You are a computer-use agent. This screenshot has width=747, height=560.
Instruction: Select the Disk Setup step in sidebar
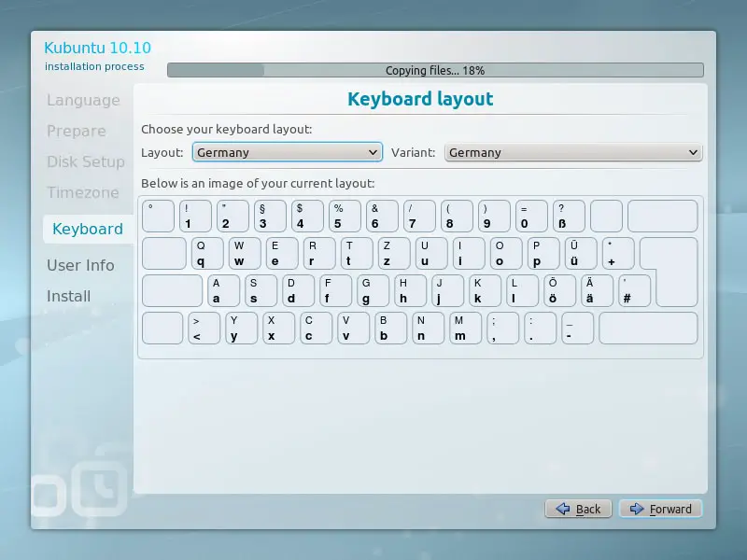click(x=86, y=161)
